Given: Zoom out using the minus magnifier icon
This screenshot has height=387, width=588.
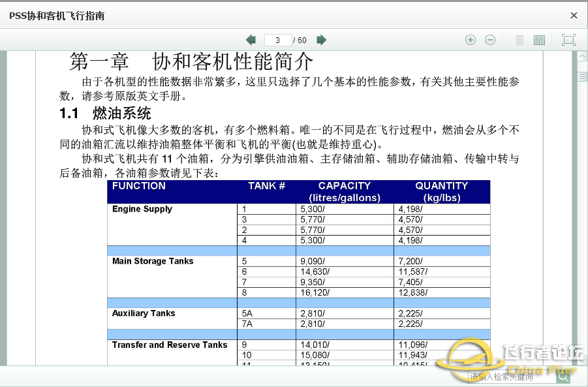Looking at the screenshot, I should coord(490,40).
